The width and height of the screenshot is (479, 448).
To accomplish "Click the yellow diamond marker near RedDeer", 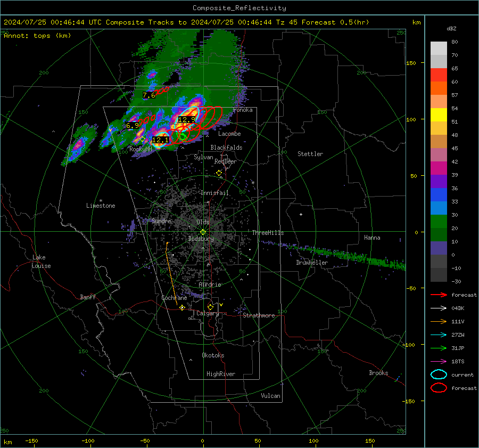I will coord(219,173).
